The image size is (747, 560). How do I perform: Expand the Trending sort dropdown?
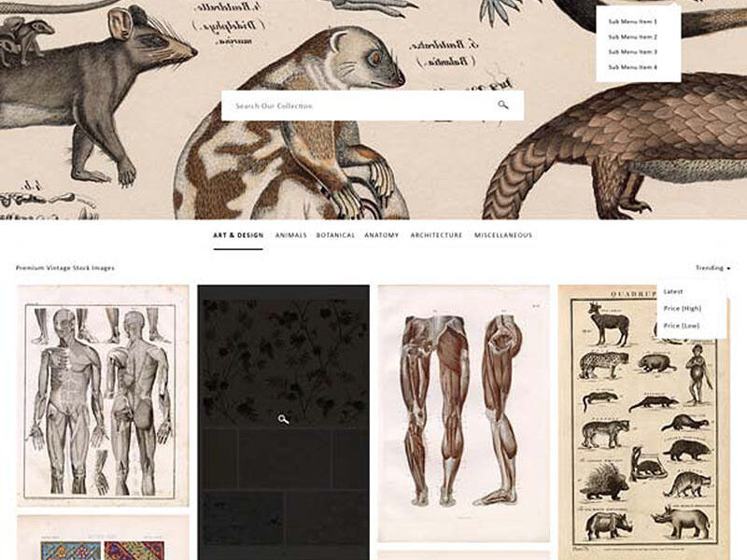(x=712, y=266)
